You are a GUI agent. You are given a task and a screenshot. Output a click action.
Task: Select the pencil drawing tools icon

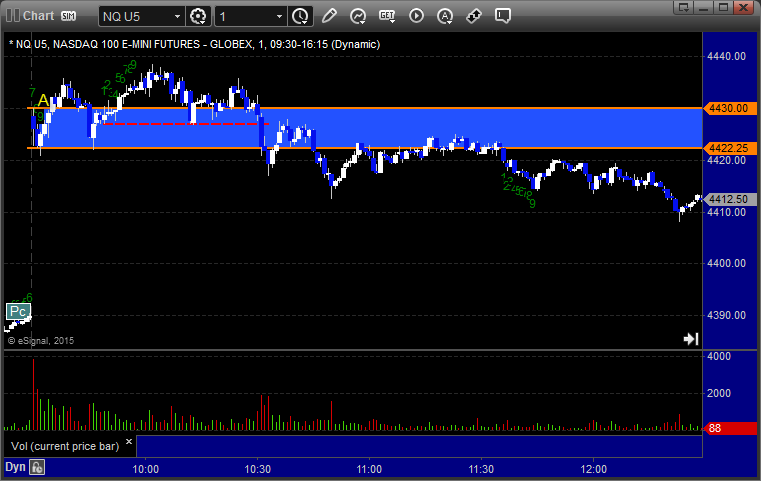[x=329, y=16]
